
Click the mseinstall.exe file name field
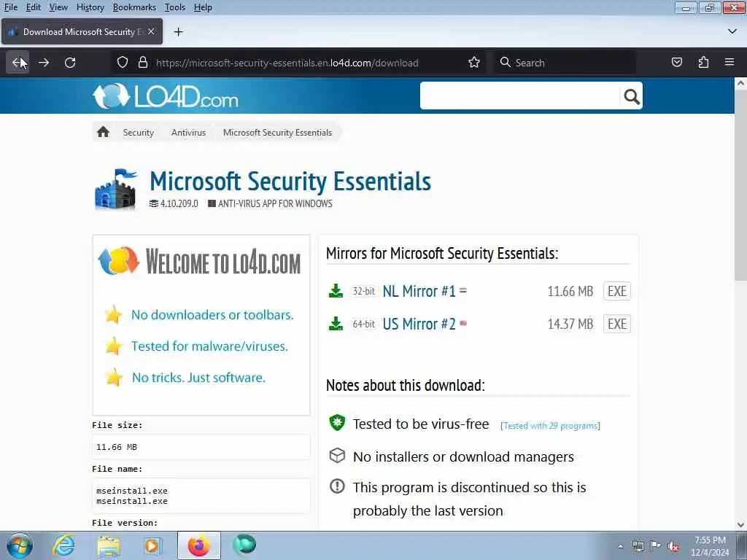[201, 496]
